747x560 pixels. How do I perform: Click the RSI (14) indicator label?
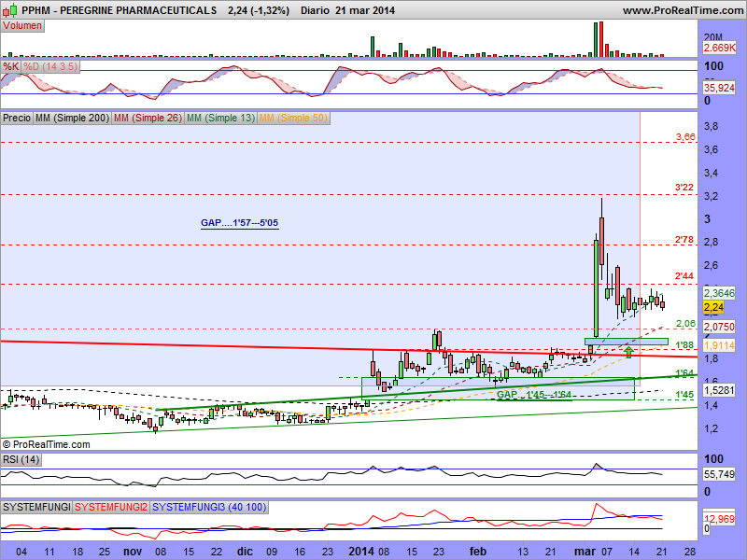pyautogui.click(x=21, y=459)
